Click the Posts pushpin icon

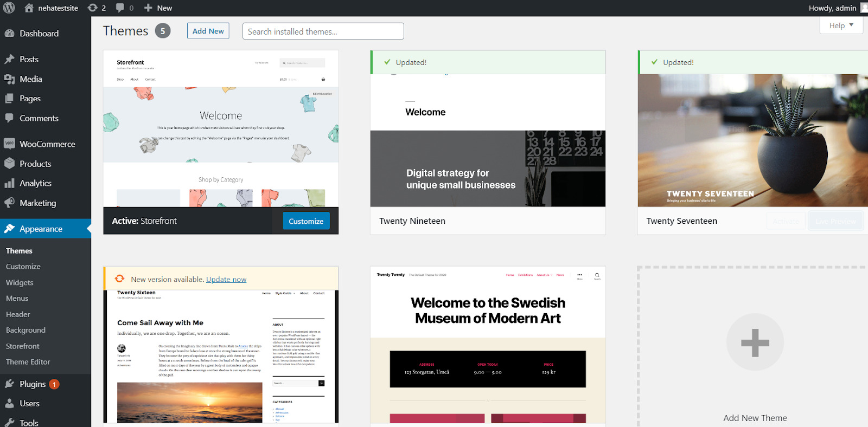click(x=9, y=59)
